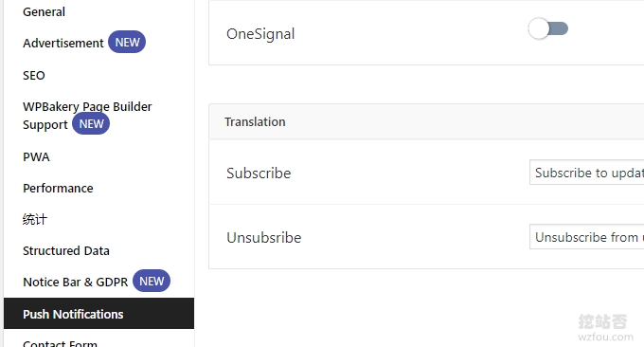Viewport: 644px width, 347px height.
Task: Click the NEW badge beside Notice Bar & GDPR
Action: coord(152,282)
